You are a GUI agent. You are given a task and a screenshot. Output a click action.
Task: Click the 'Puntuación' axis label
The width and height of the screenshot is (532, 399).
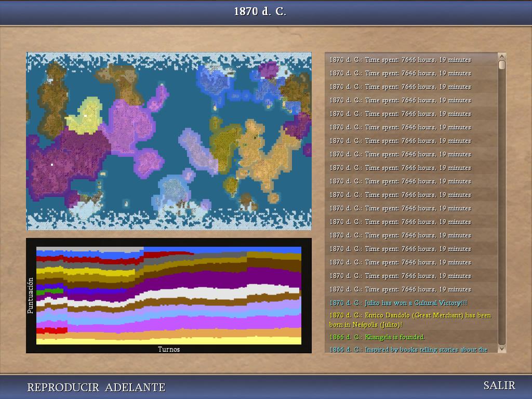[x=31, y=295]
